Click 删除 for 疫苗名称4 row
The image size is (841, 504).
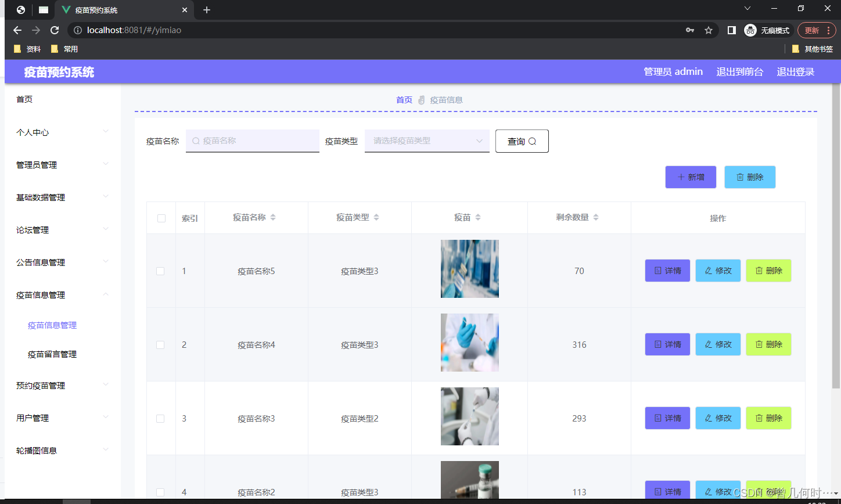(x=768, y=344)
